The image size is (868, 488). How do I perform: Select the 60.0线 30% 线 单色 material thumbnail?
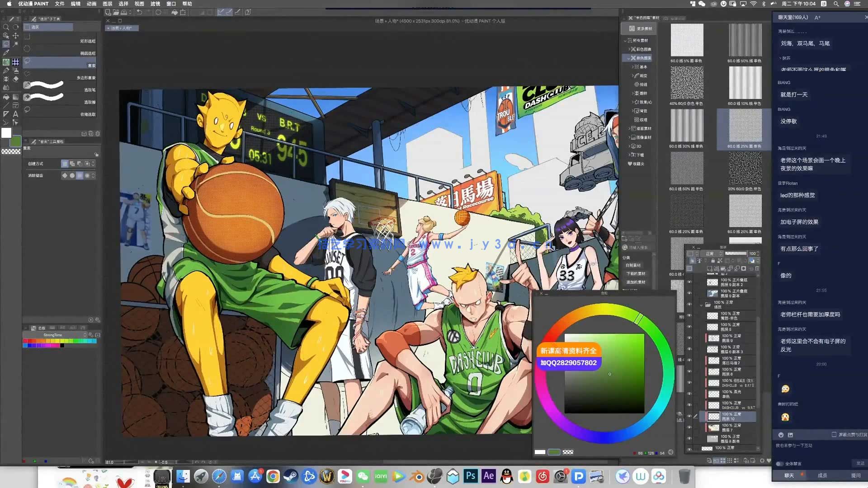tap(686, 126)
